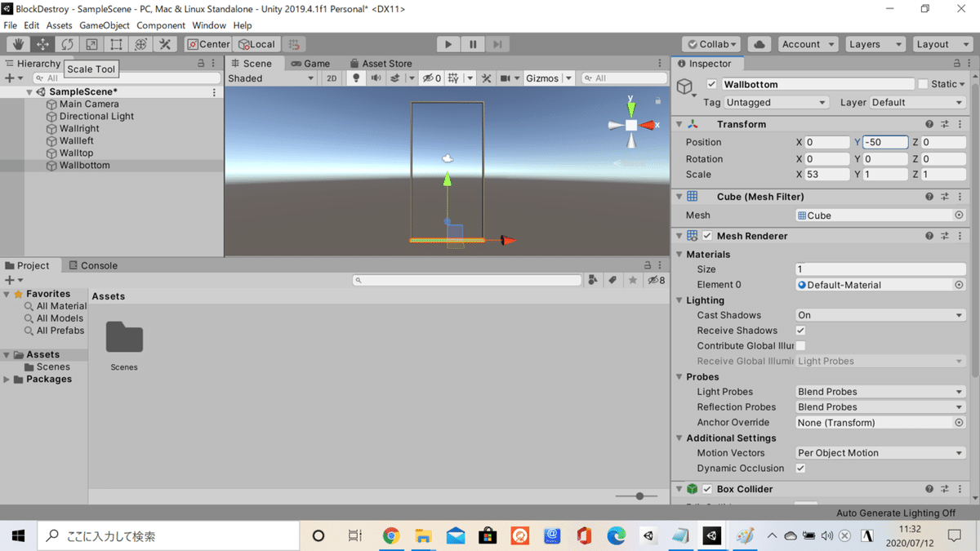Open the Account dropdown button

(x=808, y=44)
